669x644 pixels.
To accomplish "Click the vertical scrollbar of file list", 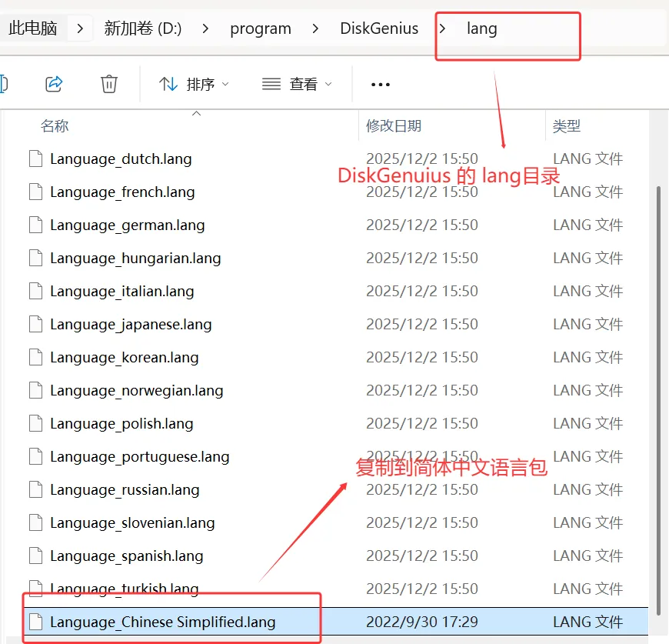I will click(x=658, y=401).
